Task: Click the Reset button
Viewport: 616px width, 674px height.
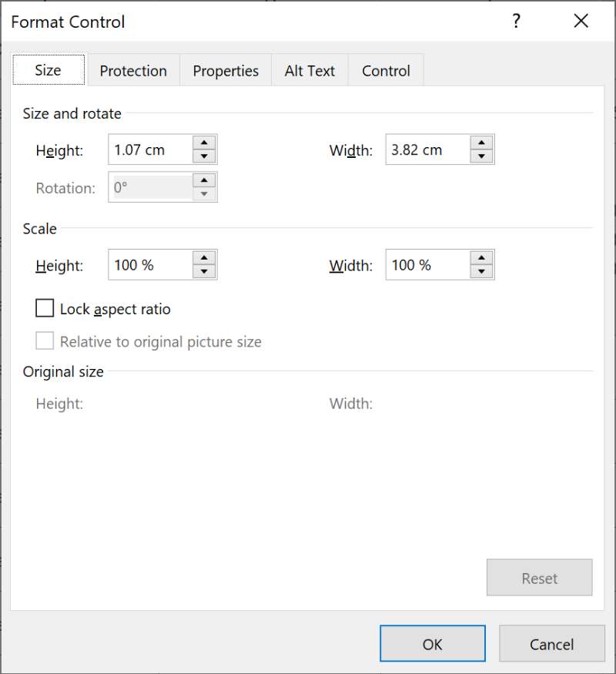Action: (539, 578)
